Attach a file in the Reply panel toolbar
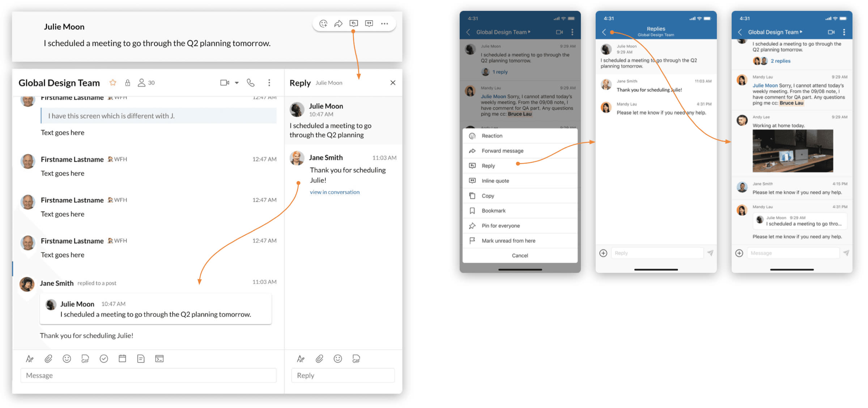 pyautogui.click(x=319, y=359)
